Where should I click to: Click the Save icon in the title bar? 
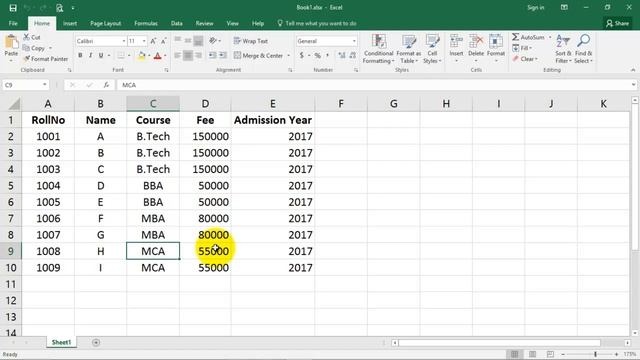[x=13, y=8]
